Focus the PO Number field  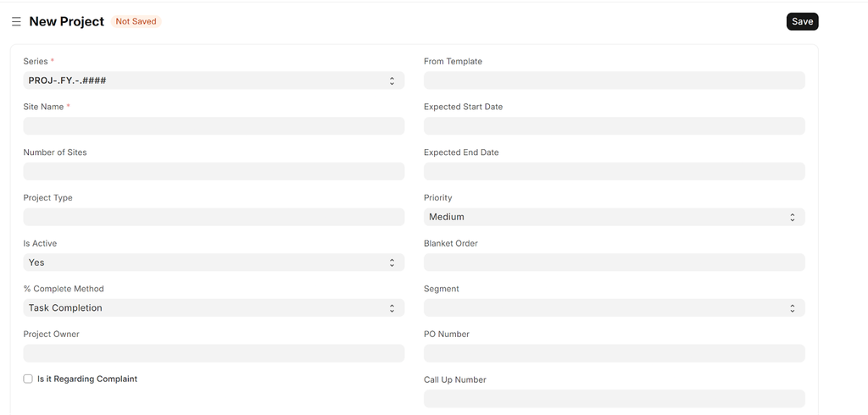click(x=614, y=353)
